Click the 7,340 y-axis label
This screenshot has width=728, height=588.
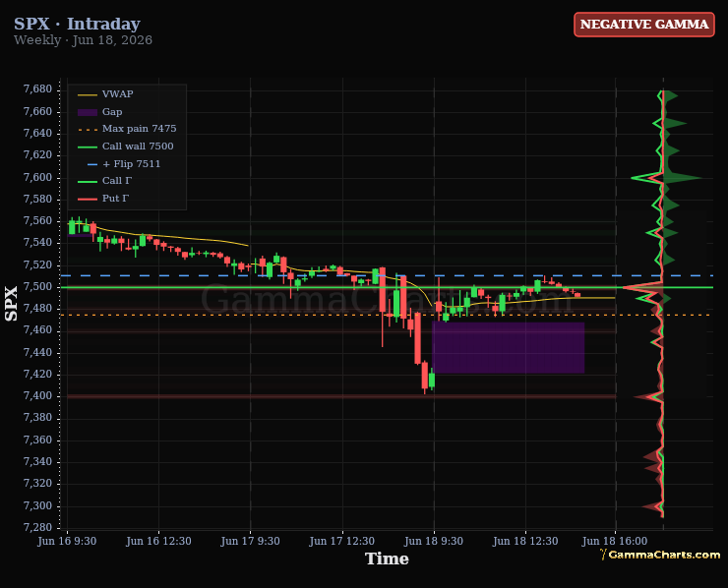point(37,462)
